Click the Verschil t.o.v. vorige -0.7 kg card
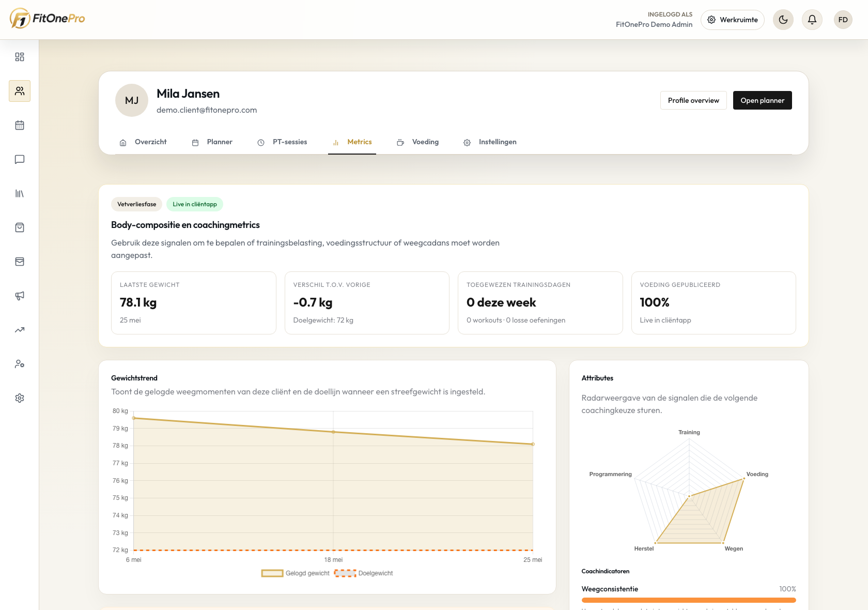 pos(367,303)
